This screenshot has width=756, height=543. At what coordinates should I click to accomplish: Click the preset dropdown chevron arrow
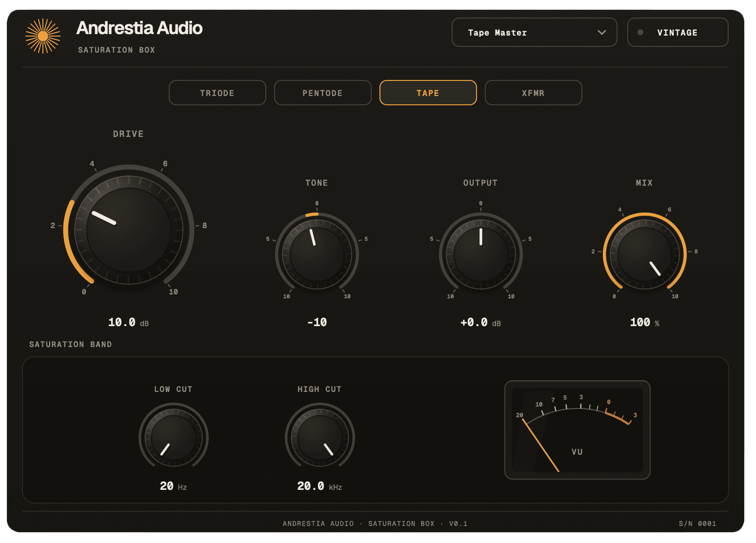pos(602,33)
